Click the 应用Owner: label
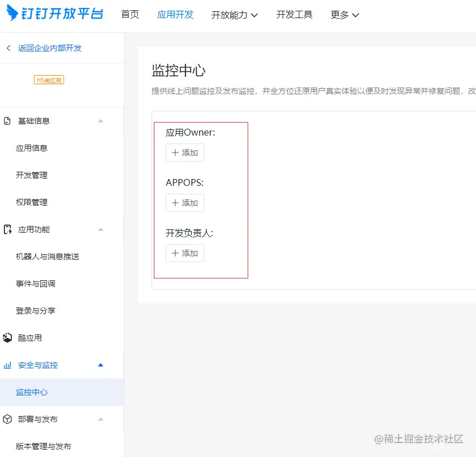This screenshot has width=476, height=457. (191, 133)
